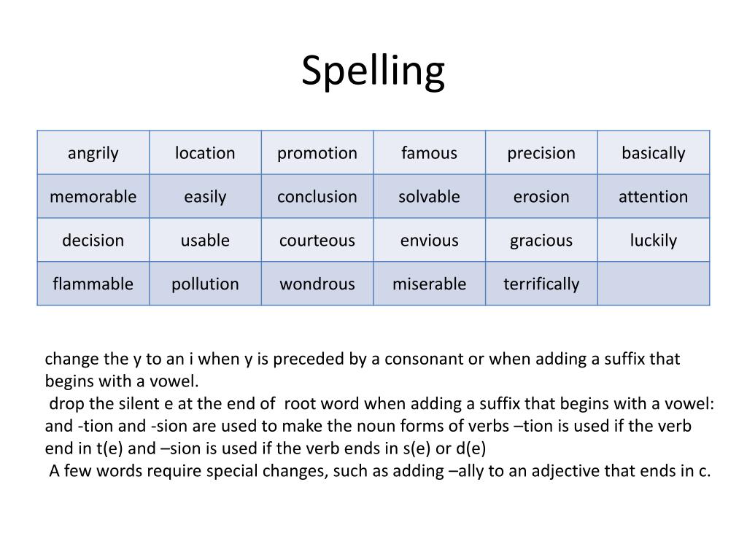This screenshot has width=747, height=560.
Task: Select the 'memorable' cell in second row
Action: point(93,196)
